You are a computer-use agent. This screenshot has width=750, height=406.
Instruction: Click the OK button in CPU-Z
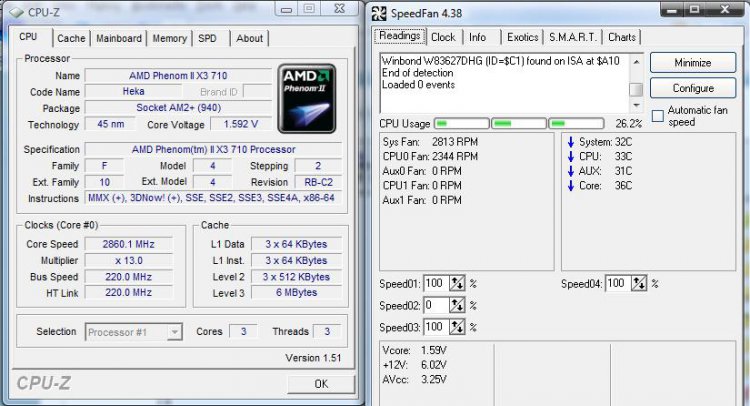(321, 384)
